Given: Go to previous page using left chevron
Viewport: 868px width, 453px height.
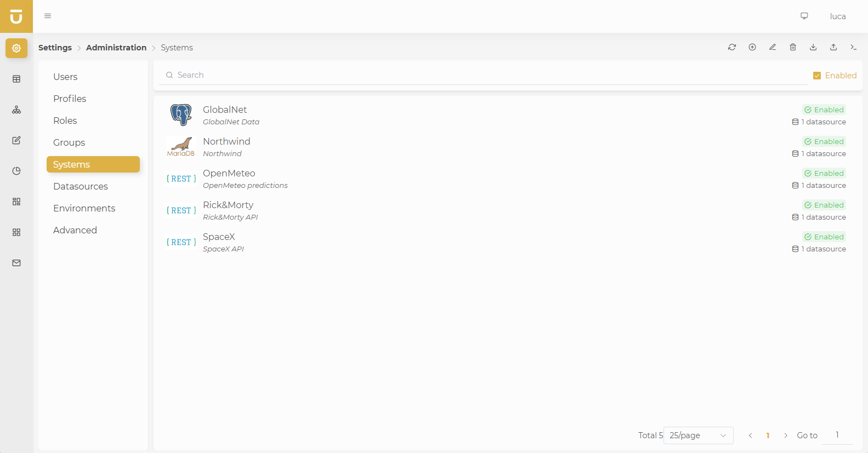Looking at the screenshot, I should point(750,435).
